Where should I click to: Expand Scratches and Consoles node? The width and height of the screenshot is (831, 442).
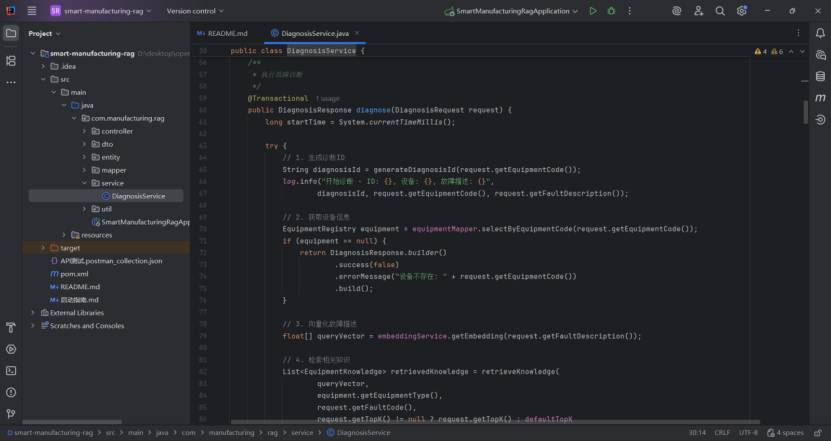33,326
